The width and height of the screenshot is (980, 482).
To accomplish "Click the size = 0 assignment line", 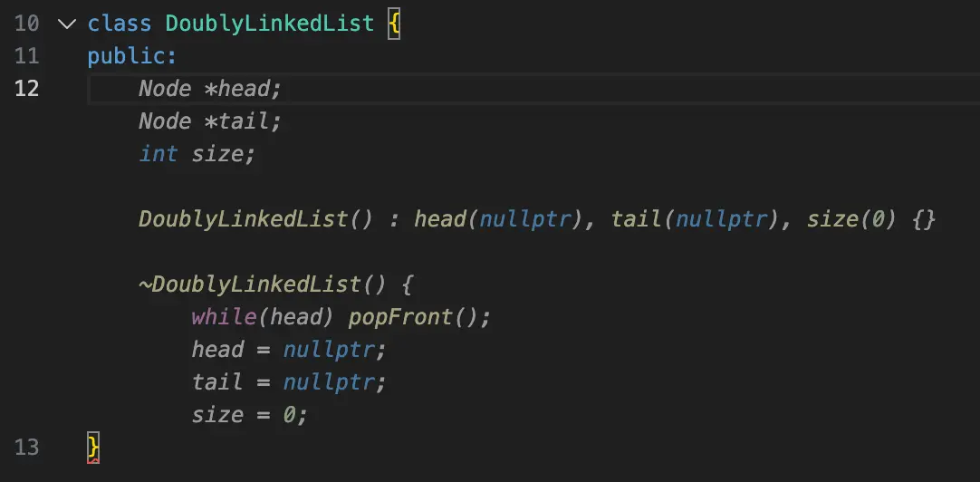I will (249, 415).
